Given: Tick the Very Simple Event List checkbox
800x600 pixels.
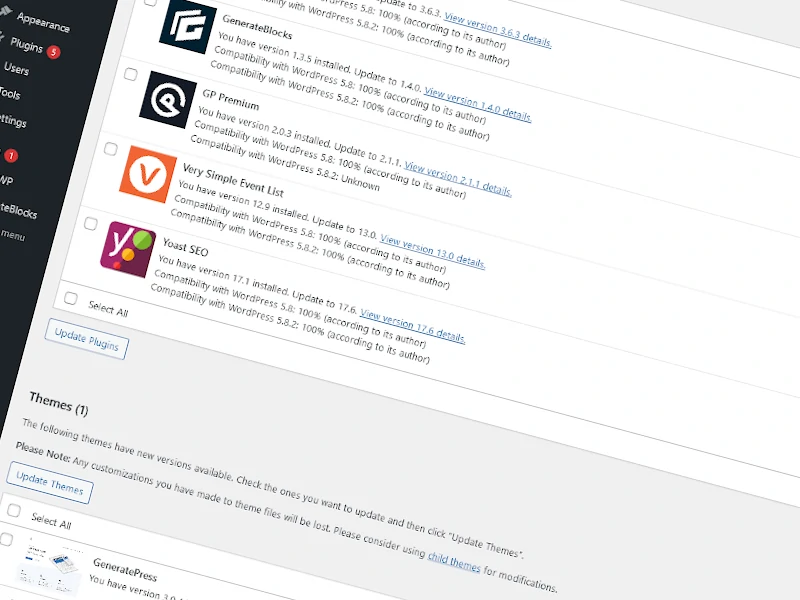Looking at the screenshot, I should coord(110,148).
